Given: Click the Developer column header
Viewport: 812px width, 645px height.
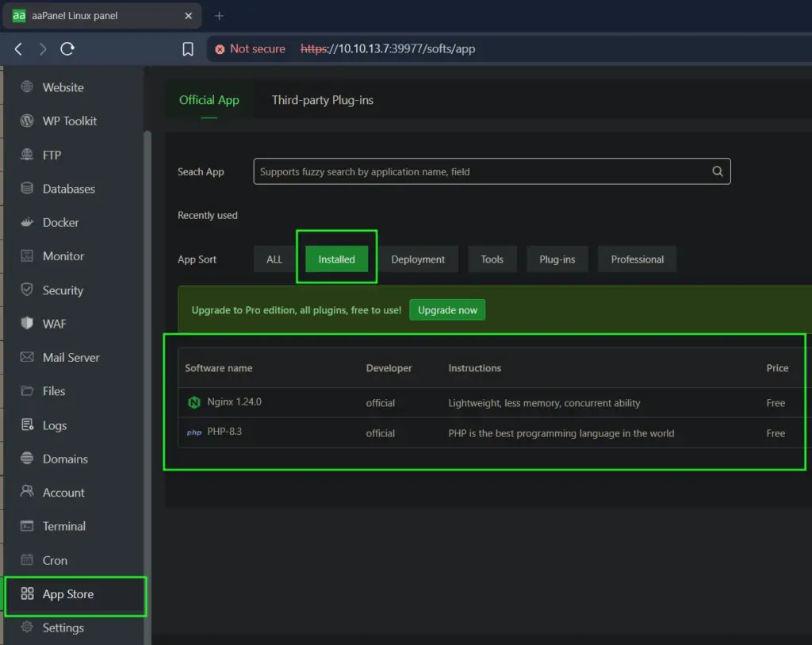Looking at the screenshot, I should coord(389,368).
